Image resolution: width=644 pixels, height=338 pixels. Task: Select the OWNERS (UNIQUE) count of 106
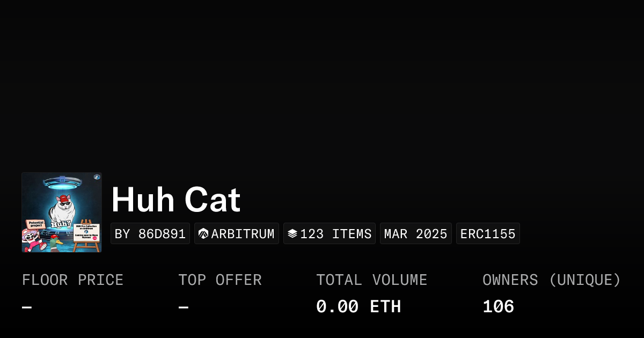498,306
